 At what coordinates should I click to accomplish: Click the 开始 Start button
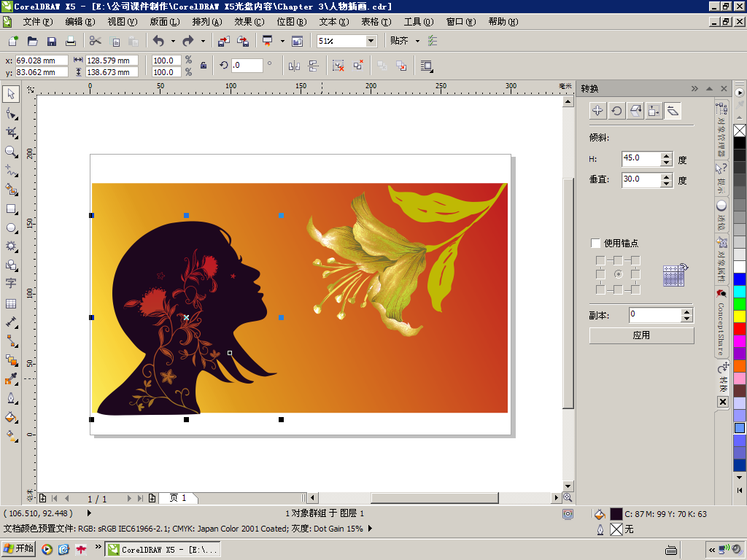pyautogui.click(x=19, y=549)
